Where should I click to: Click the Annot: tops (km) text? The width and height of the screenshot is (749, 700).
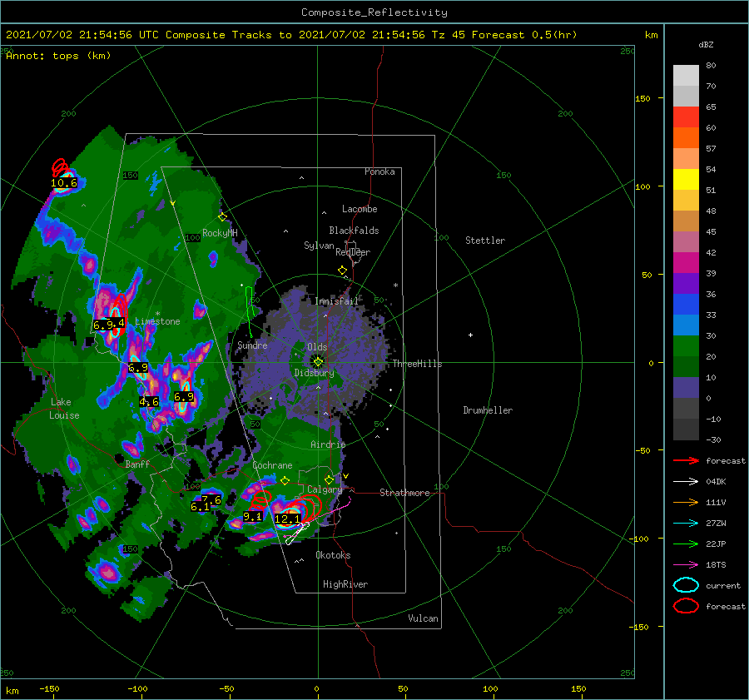click(58, 56)
